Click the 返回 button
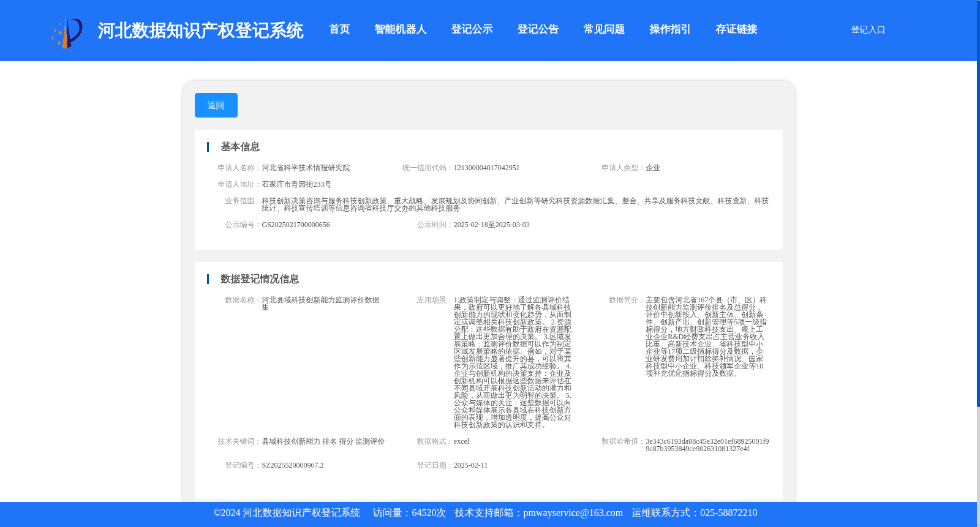980x527 pixels. (x=216, y=105)
